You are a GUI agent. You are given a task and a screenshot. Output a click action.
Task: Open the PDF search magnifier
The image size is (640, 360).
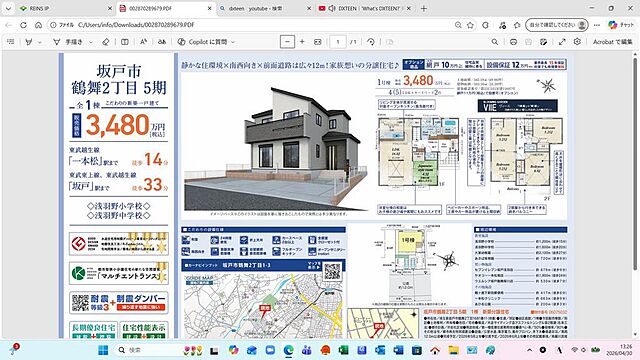pyautogui.click(x=495, y=42)
